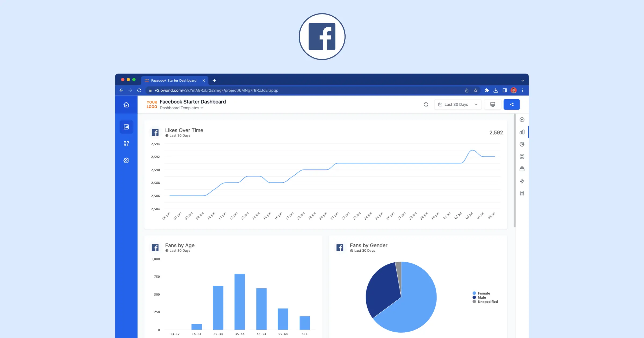Open a new browser tab with plus
The image size is (644, 338).
pyautogui.click(x=214, y=80)
